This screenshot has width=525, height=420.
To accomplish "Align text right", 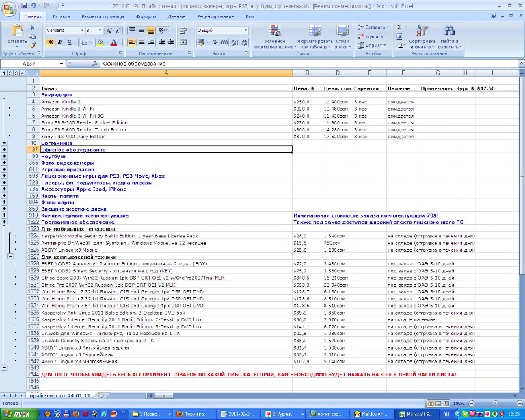I will (150, 42).
